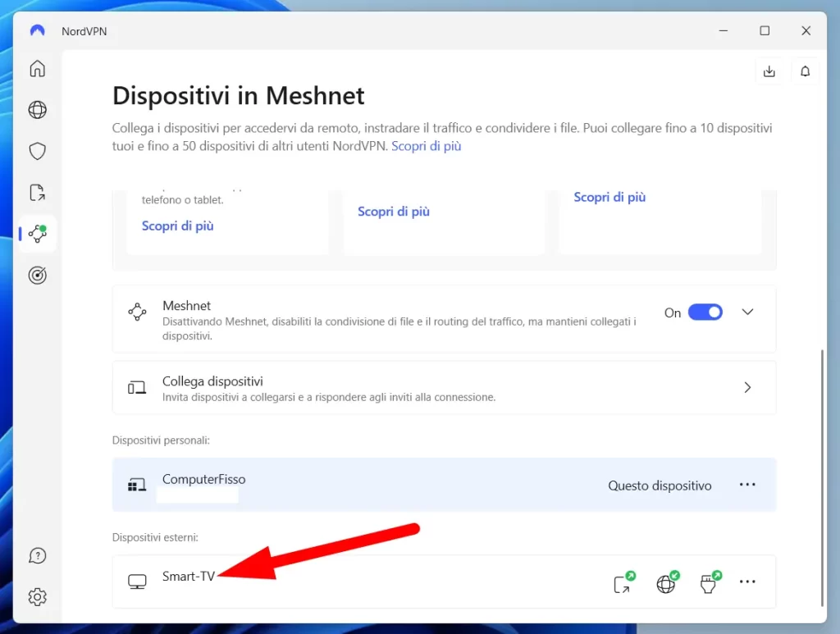Click the Dispositivi in Meshnet title
Image resolution: width=840 pixels, height=634 pixels.
239,96
